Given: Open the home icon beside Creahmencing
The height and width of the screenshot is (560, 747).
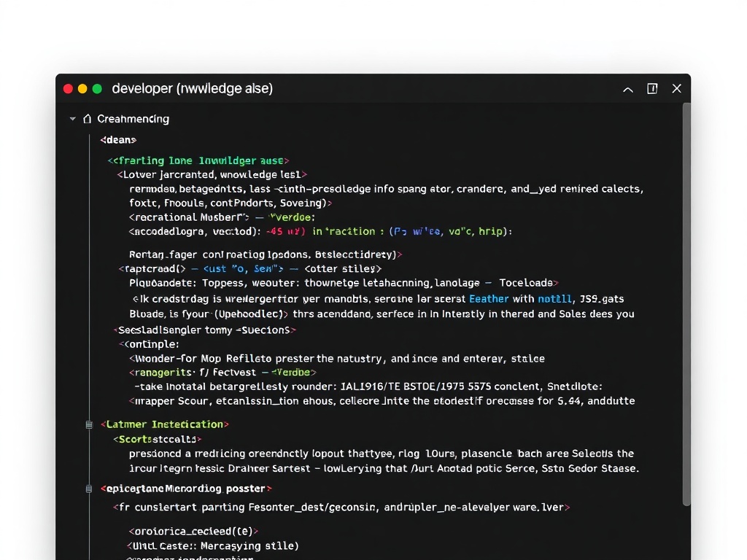Looking at the screenshot, I should point(87,118).
